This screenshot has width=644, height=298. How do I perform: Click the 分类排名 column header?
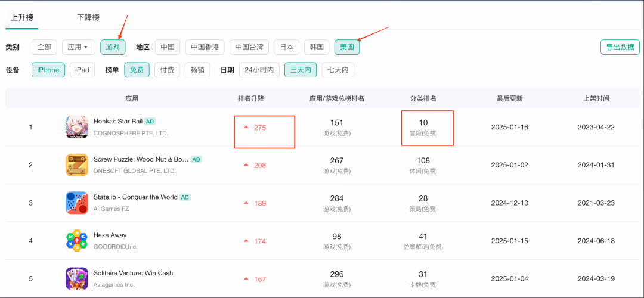click(x=423, y=98)
